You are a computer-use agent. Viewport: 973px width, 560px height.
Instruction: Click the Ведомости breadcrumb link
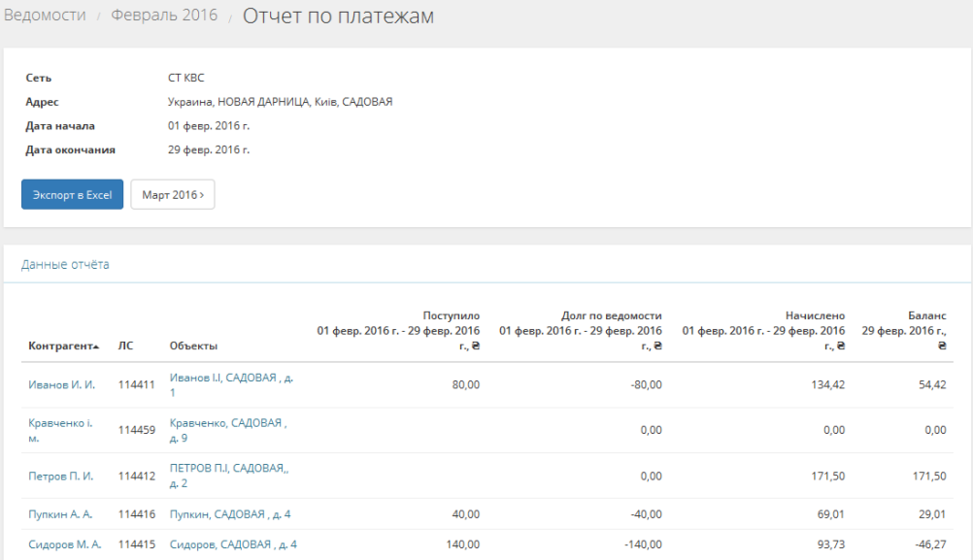pyautogui.click(x=45, y=16)
